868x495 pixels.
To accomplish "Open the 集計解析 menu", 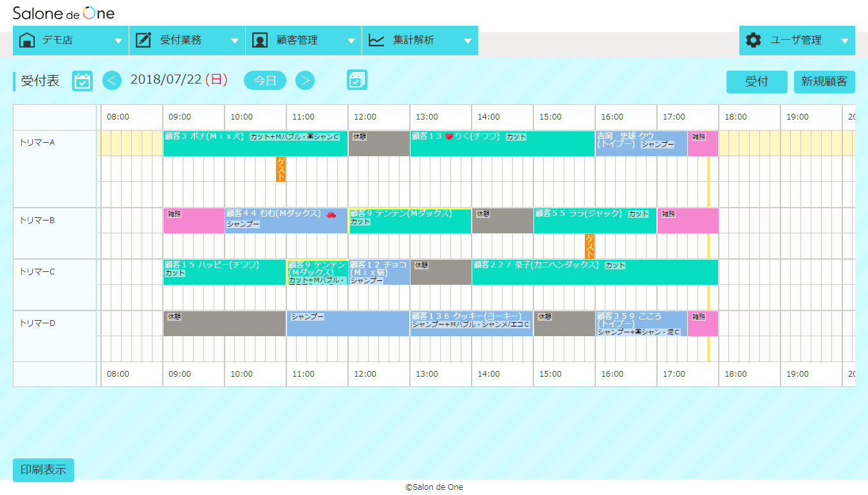I will tap(414, 40).
